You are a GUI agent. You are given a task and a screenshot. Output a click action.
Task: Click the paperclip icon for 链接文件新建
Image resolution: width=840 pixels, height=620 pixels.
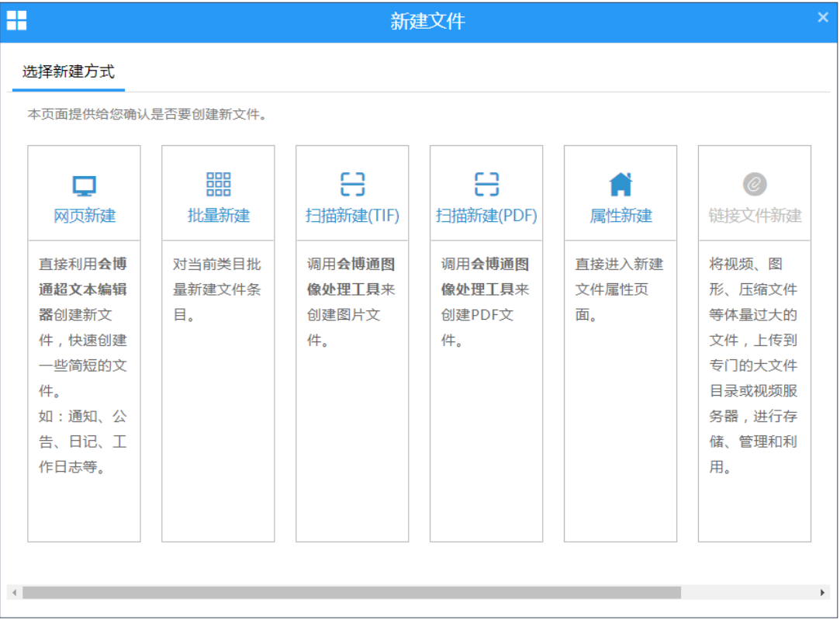(x=755, y=185)
